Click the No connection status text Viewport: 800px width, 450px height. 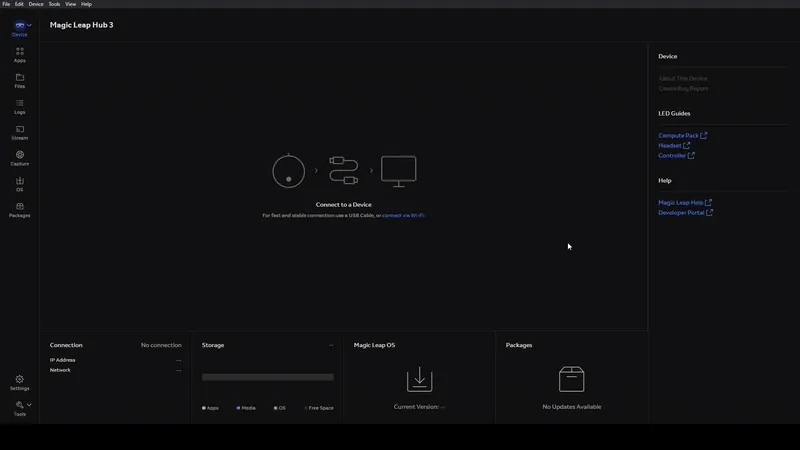point(161,345)
